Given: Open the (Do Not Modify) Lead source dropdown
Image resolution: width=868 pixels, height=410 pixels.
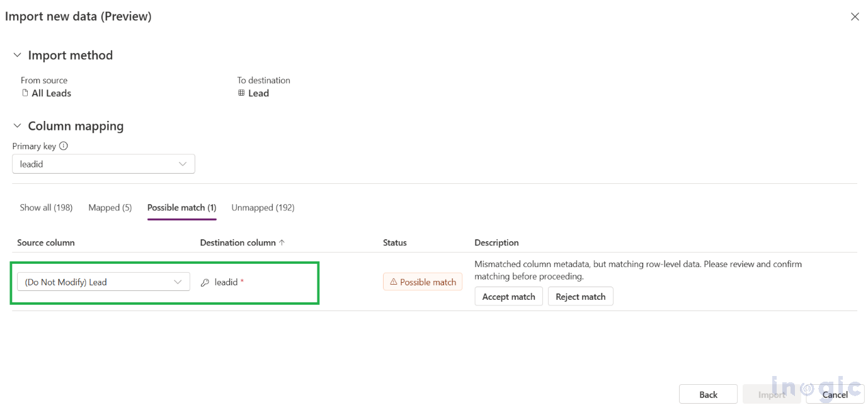Looking at the screenshot, I should [x=103, y=282].
